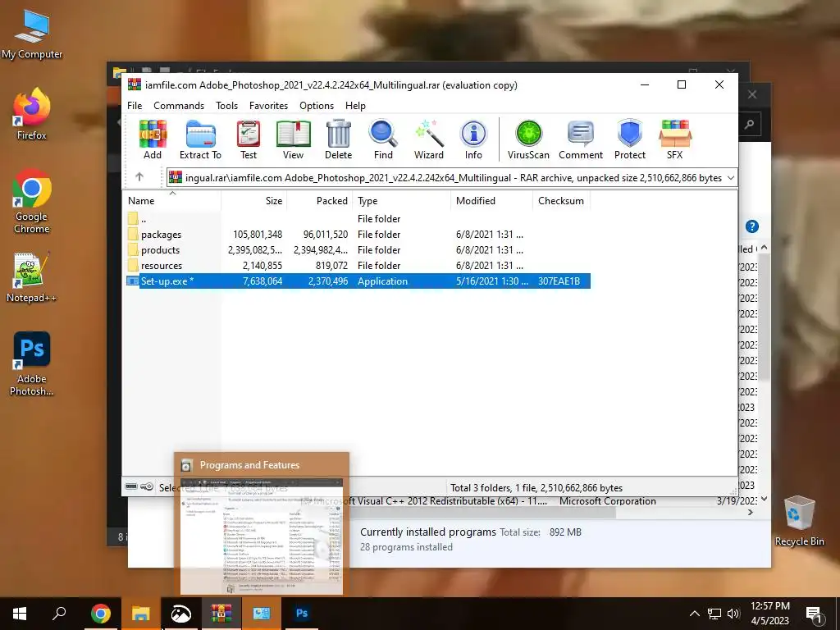Click the volume speaker tray icon
This screenshot has height=630, width=840.
pos(733,614)
